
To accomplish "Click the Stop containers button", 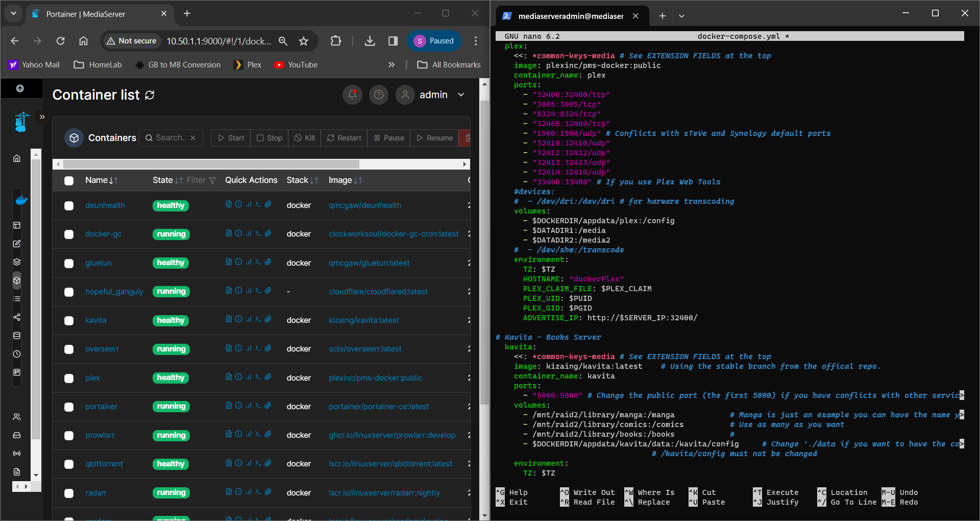I will click(x=269, y=138).
